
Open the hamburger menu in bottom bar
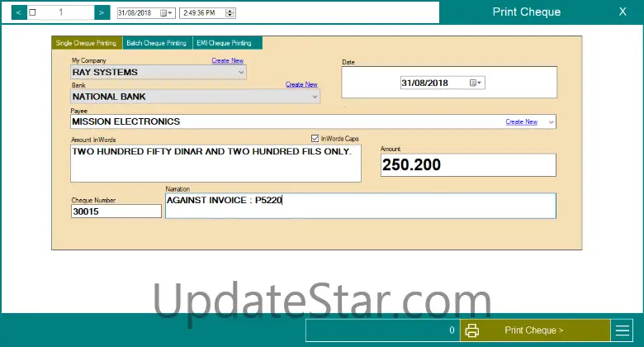(623, 330)
